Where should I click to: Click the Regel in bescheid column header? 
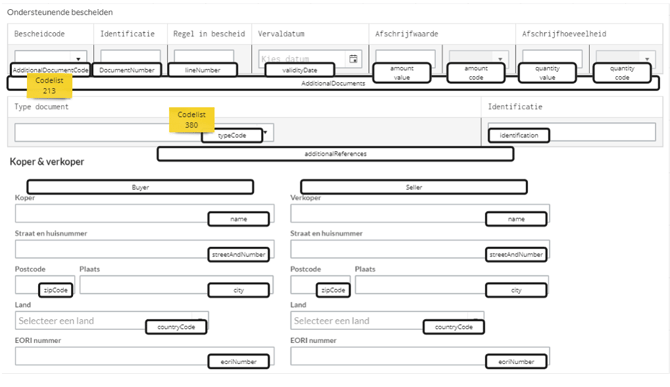tap(209, 34)
